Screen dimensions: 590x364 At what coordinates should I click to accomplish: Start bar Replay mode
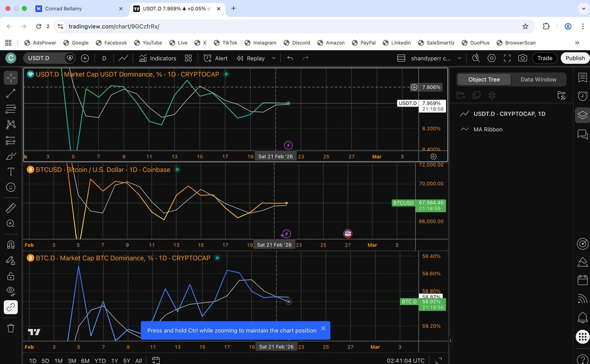point(251,58)
